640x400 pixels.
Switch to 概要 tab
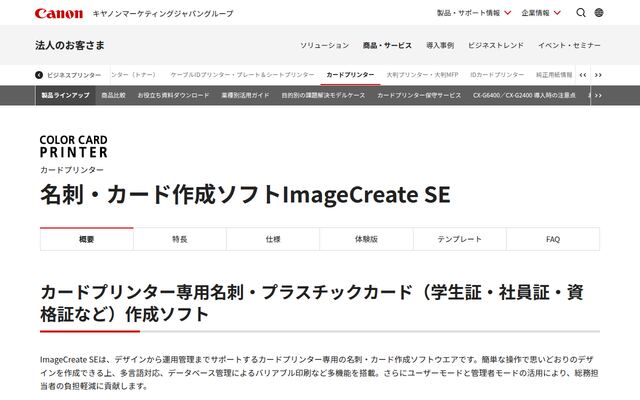tap(87, 239)
